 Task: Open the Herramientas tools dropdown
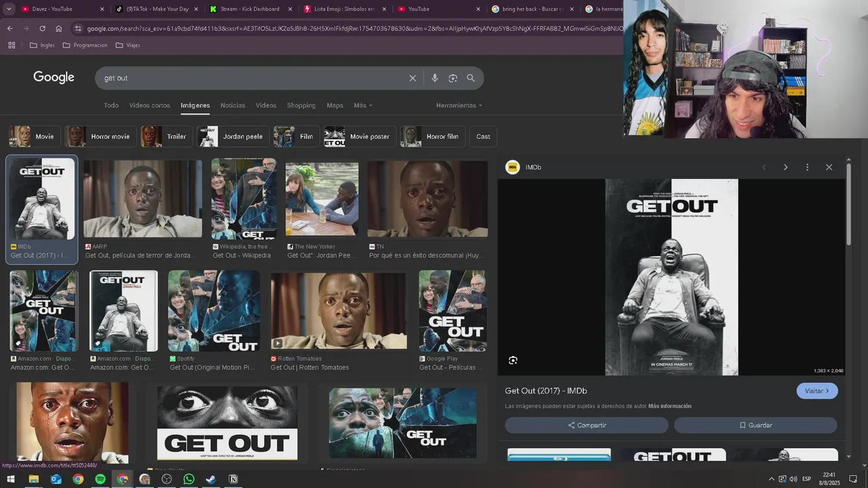(x=459, y=106)
